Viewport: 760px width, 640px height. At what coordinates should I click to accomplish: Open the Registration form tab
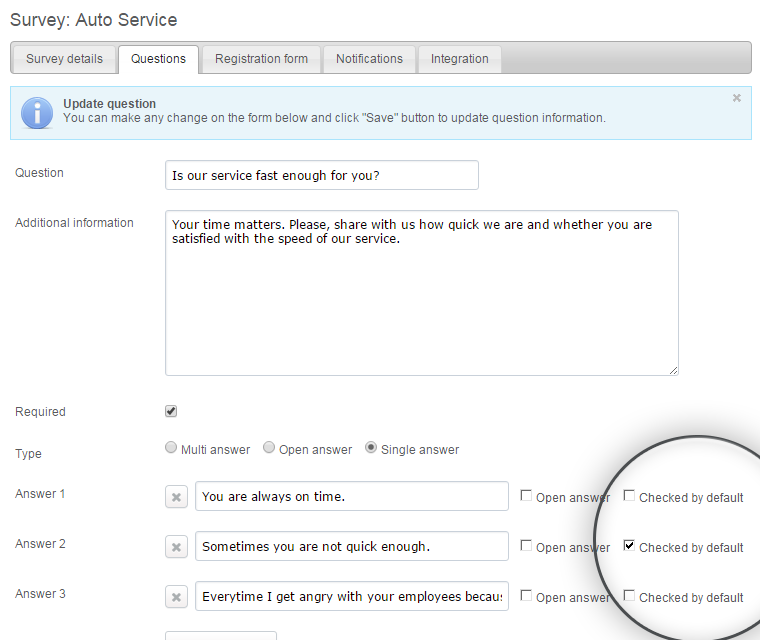point(261,59)
